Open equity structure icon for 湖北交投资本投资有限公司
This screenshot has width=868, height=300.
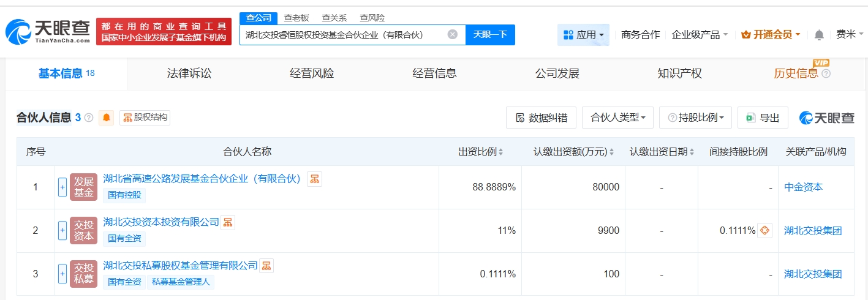pos(227,222)
